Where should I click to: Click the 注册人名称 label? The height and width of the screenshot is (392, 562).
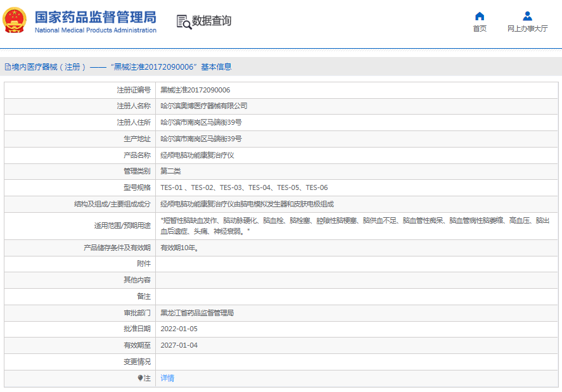(134, 106)
